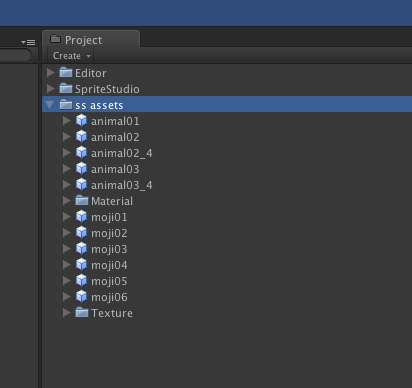Click the animal03 prefab cube icon
The height and width of the screenshot is (388, 412).
81,168
